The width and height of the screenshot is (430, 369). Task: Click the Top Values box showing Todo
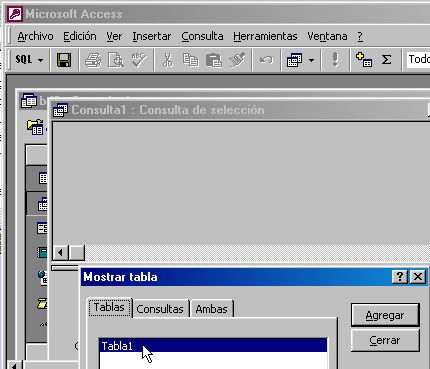pos(418,59)
